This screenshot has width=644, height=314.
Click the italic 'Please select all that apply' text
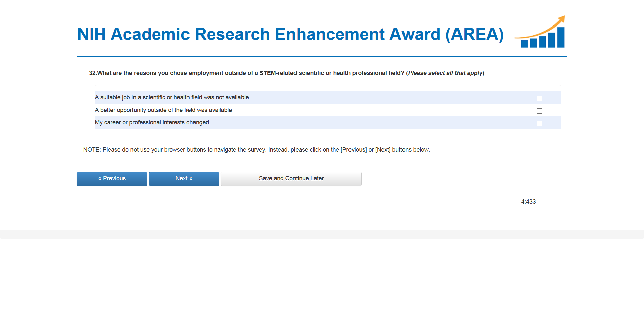pos(445,73)
